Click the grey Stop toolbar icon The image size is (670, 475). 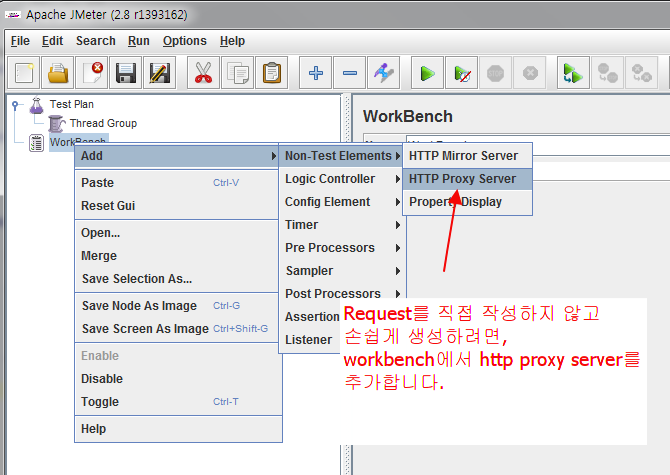(x=496, y=73)
